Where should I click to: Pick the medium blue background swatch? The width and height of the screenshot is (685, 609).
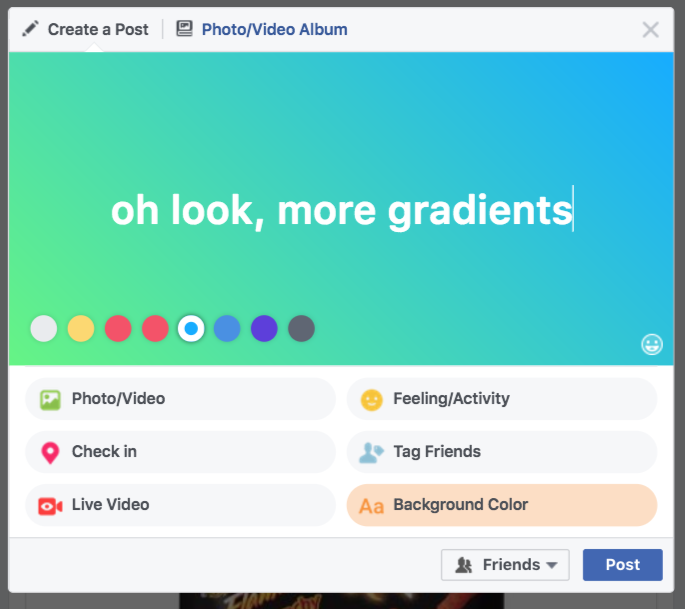227,328
